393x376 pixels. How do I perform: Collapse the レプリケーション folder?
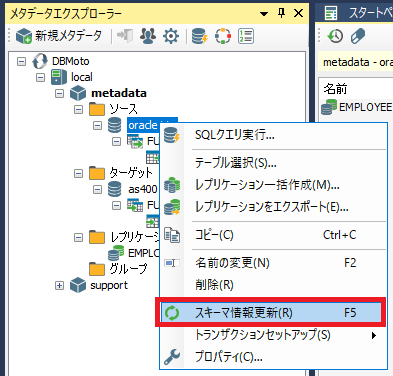click(78, 237)
